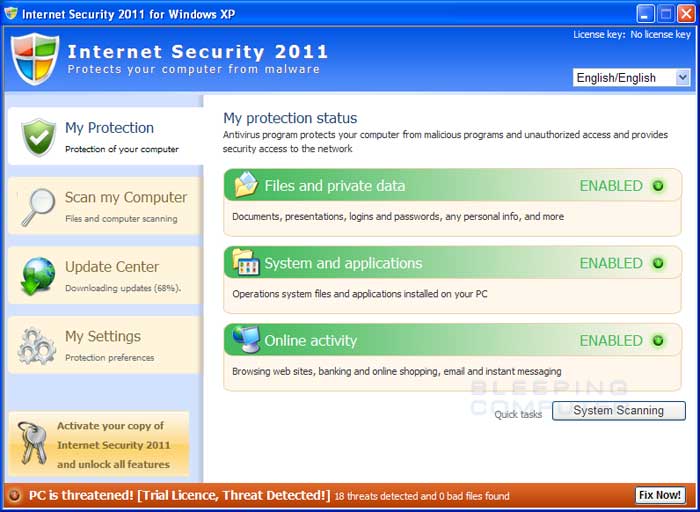
Task: Select the My Settings tab
Action: [x=105, y=345]
